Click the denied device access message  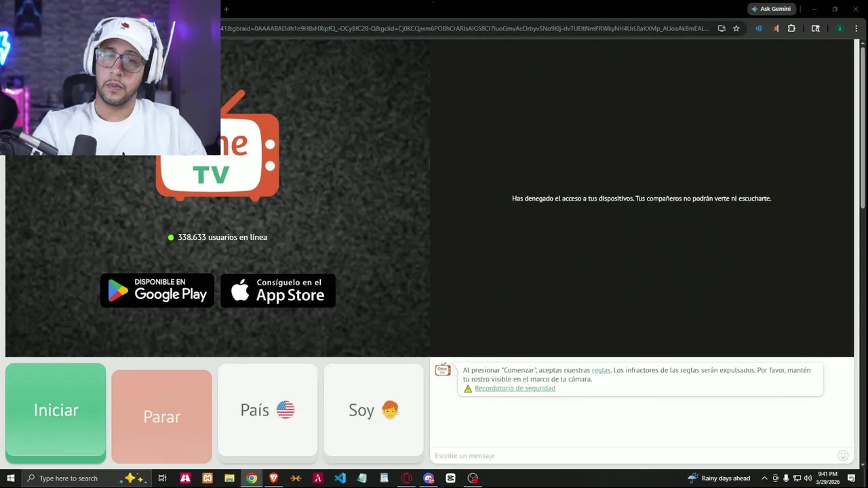[x=642, y=199]
